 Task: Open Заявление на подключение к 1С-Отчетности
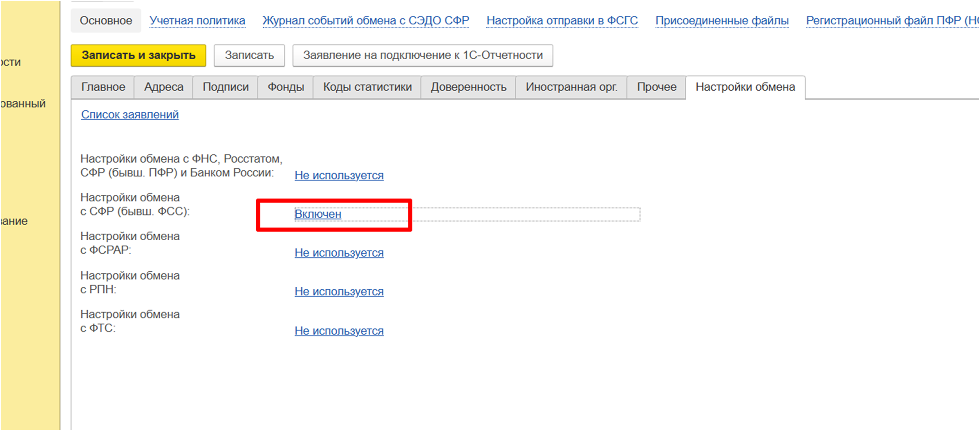(x=423, y=55)
